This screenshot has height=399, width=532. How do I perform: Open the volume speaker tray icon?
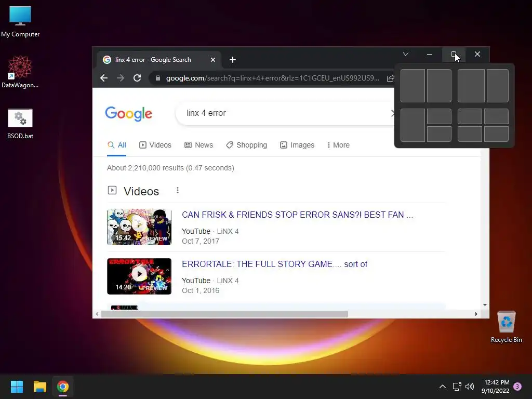coord(470,387)
